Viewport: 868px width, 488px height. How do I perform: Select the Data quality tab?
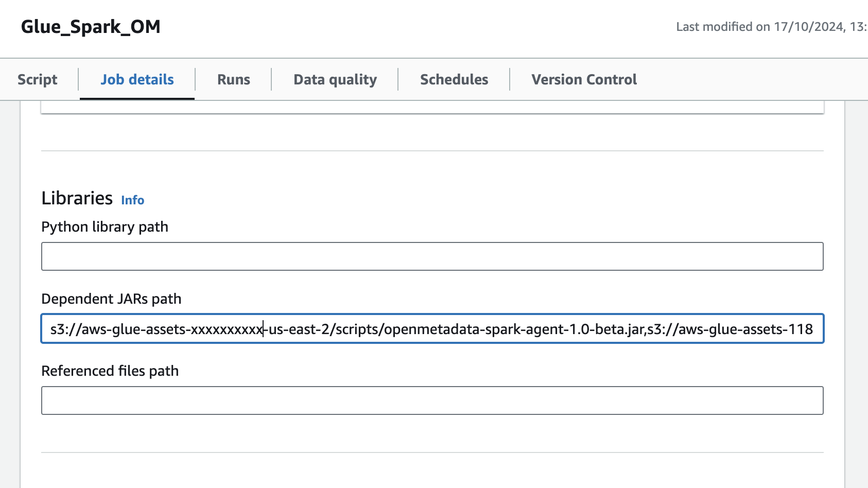click(x=334, y=79)
